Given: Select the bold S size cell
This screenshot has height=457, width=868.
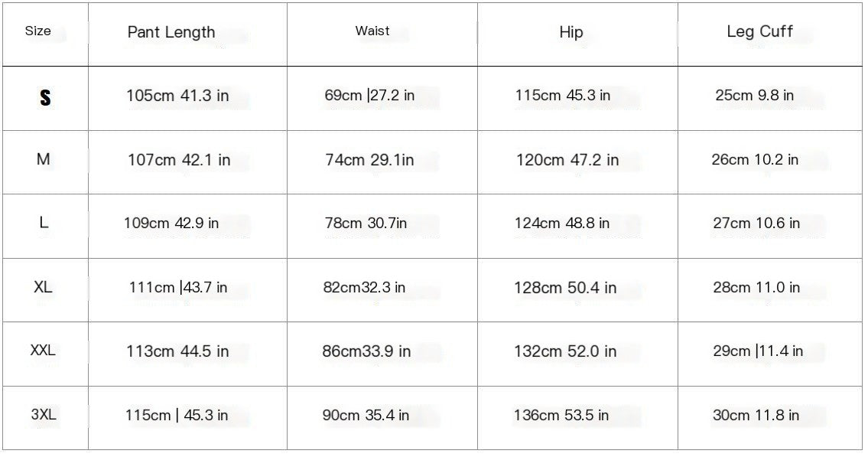Looking at the screenshot, I should 45,98.
